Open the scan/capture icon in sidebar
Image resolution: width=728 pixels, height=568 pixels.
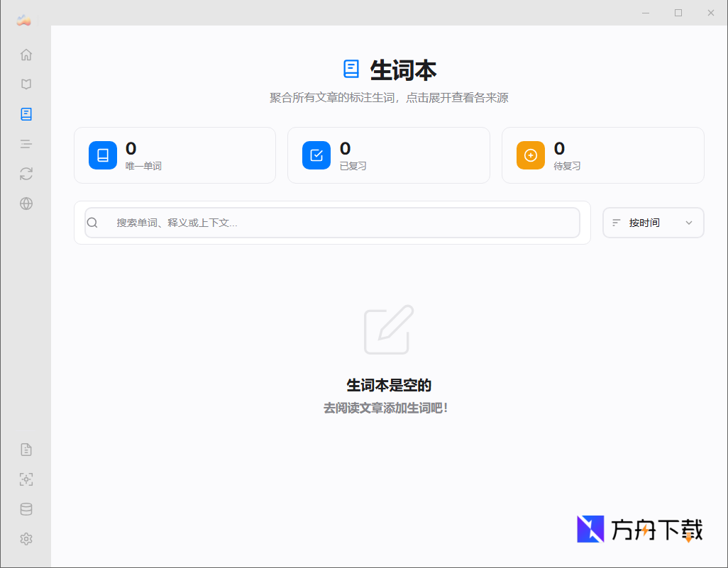tap(26, 479)
